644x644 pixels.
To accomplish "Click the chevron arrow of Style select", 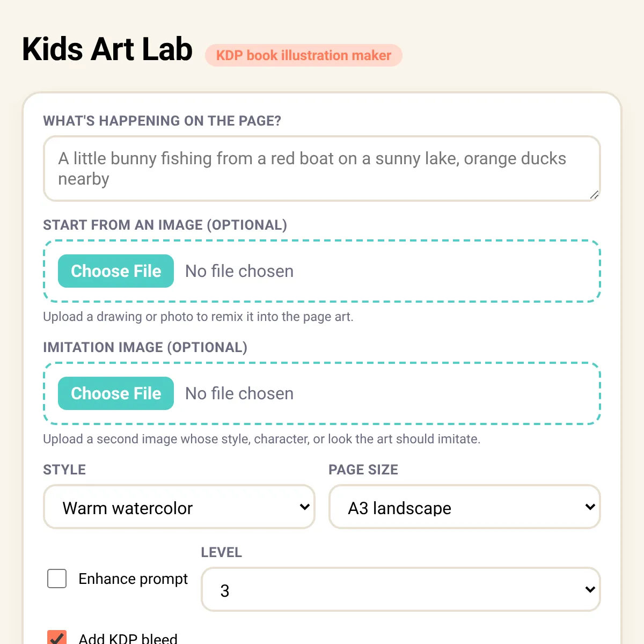I will [x=304, y=507].
